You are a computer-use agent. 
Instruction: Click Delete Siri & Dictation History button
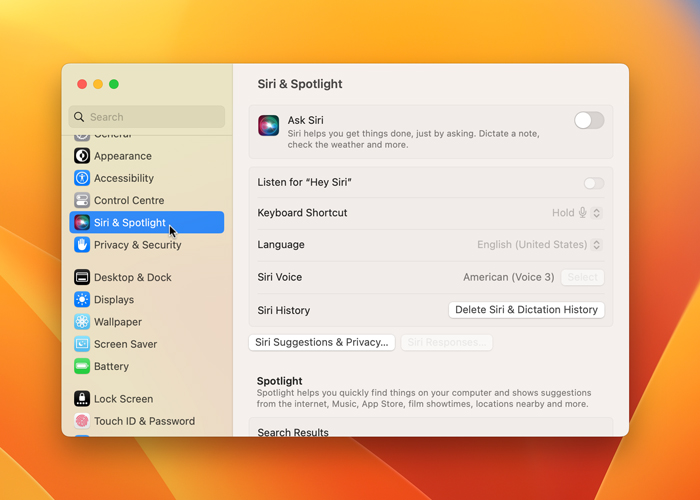(x=526, y=310)
